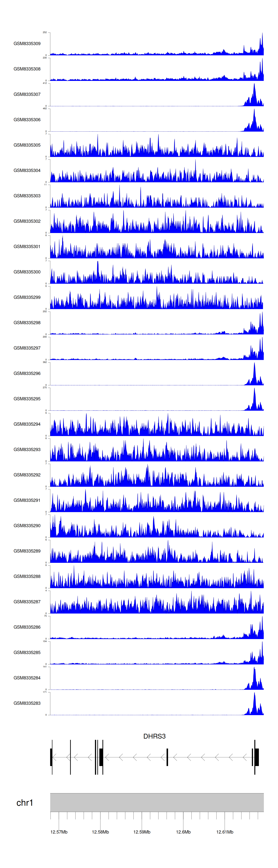
Task: Select the GSM8335296 track label
Action: pyautogui.click(x=27, y=373)
